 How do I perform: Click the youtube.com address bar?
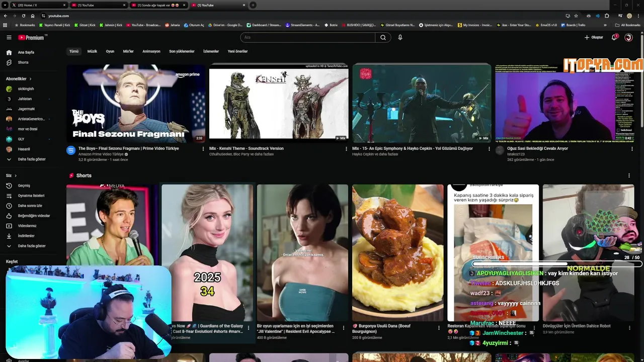point(302,16)
